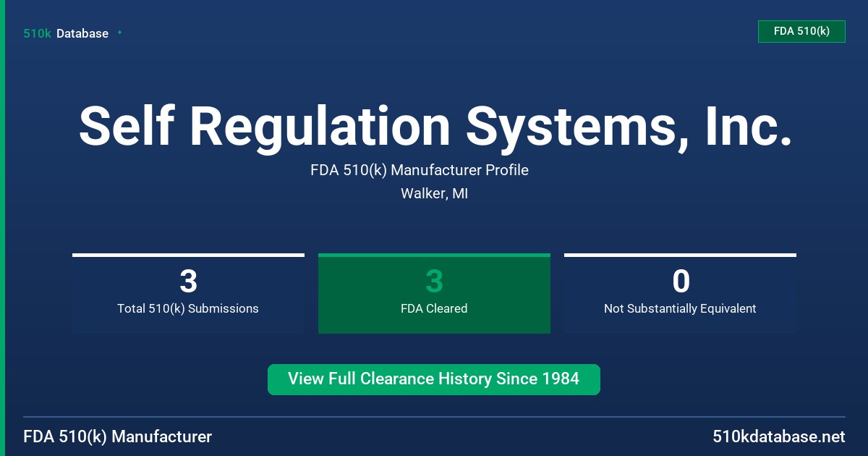Click the green dot beside Database
The image size is (868, 456).
coord(119,33)
